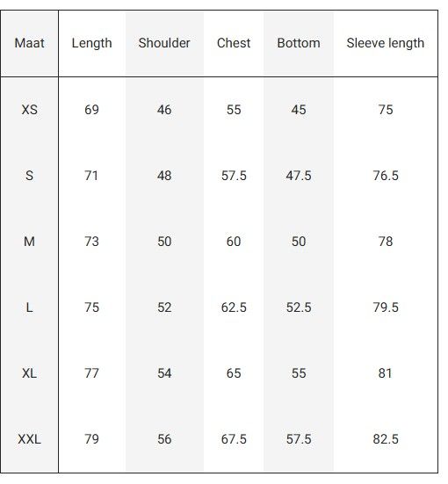Viewport: 448px width, 484px height.
Task: Select the L size row label
Action: [29, 307]
